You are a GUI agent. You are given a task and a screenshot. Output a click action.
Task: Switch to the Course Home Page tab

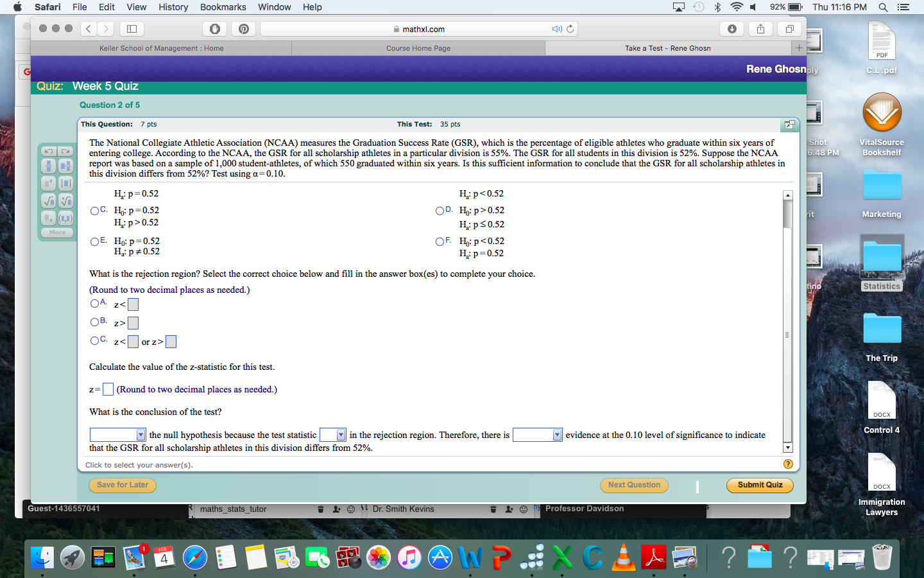pyautogui.click(x=418, y=48)
